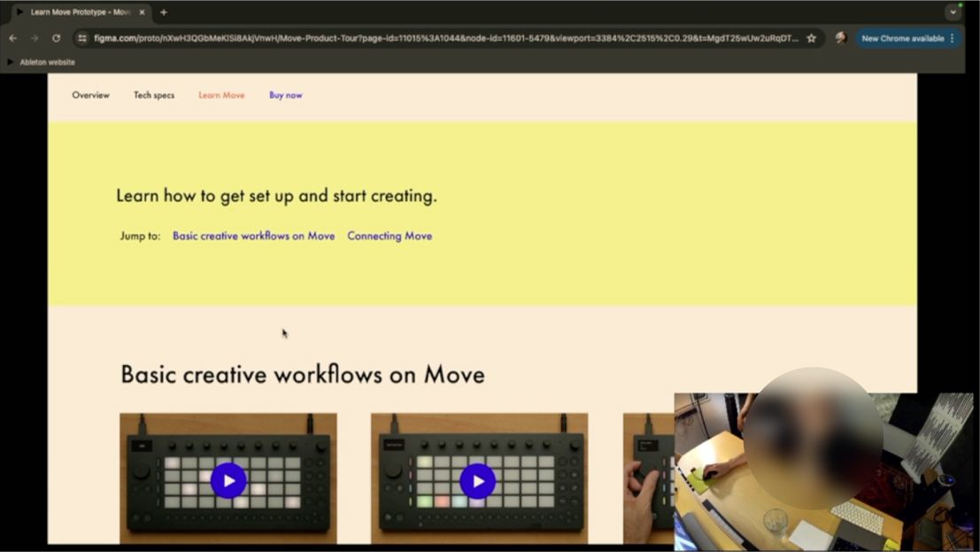Open site information icon in address bar
The image size is (980, 552).
coord(81,38)
